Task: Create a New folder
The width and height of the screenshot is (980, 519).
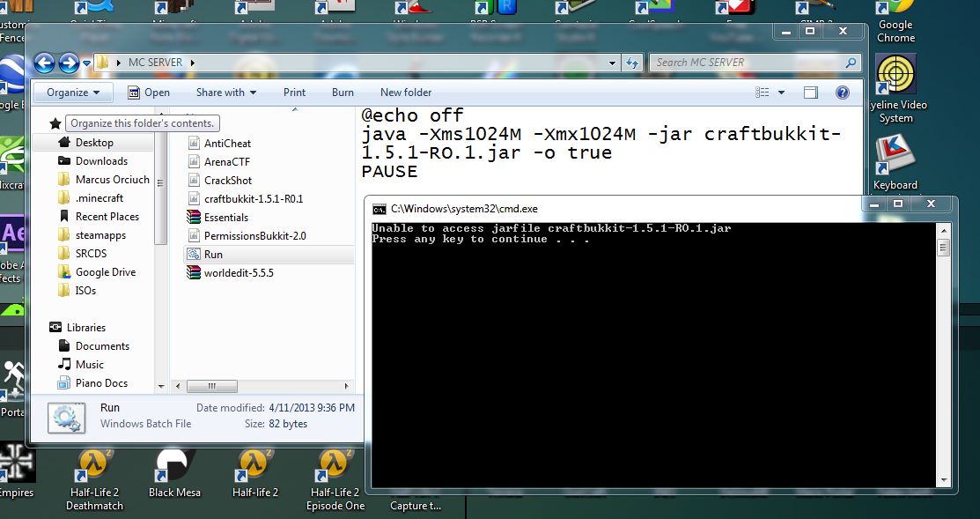Action: (406, 92)
